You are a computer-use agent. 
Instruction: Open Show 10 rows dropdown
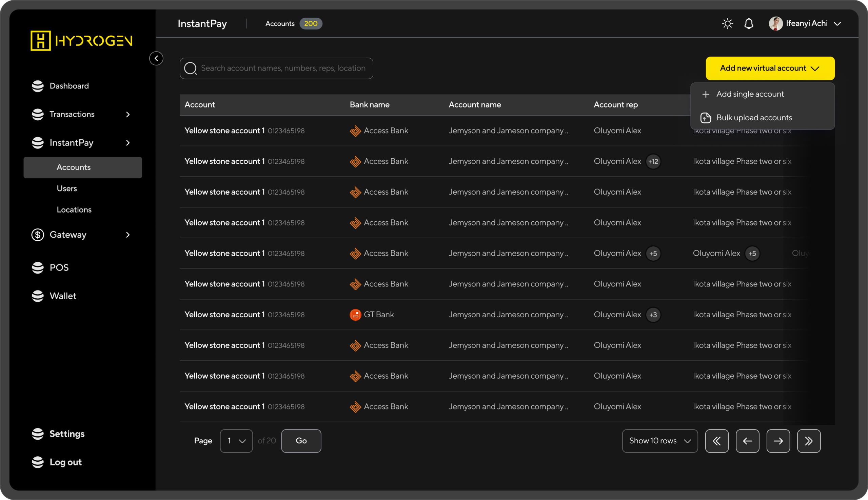[x=659, y=441]
